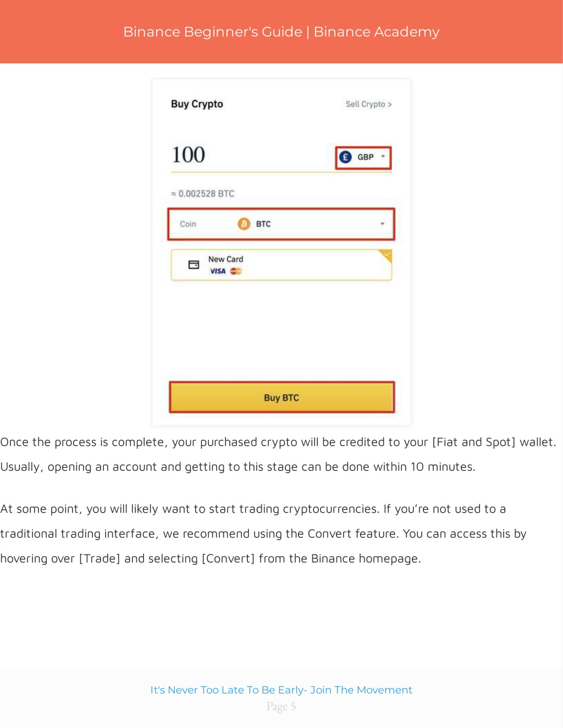Select the New Card payment option
The width and height of the screenshot is (563, 728).
click(281, 265)
